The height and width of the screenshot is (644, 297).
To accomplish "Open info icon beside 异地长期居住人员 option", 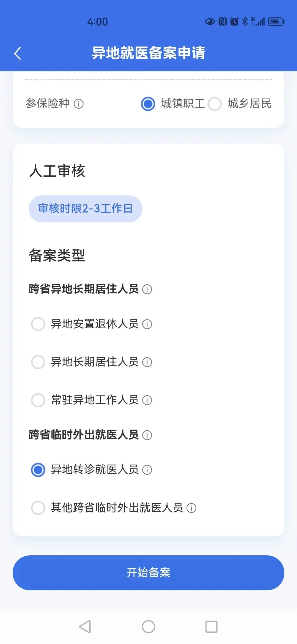I will [x=147, y=362].
